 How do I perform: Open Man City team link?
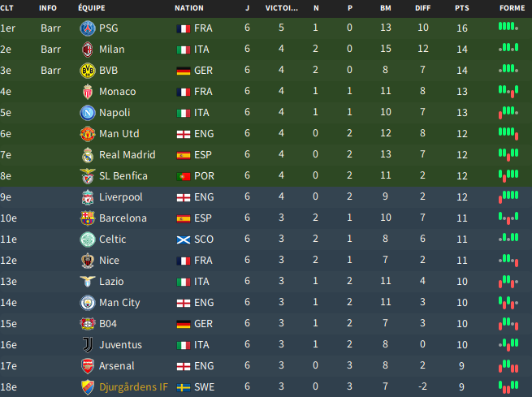pos(119,302)
